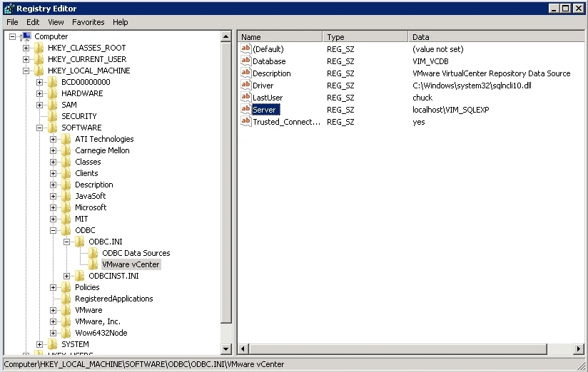The width and height of the screenshot is (588, 372).
Task: Click the string icon for LastUser value
Action: pyautogui.click(x=245, y=98)
